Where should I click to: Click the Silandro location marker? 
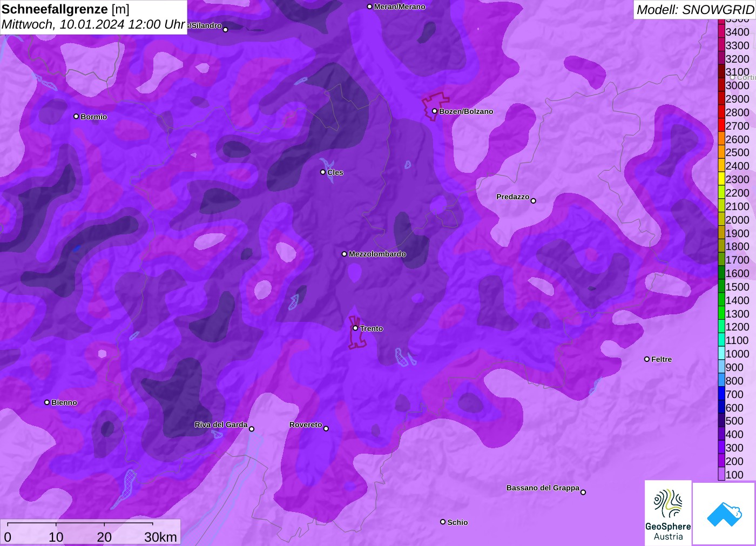click(x=226, y=30)
